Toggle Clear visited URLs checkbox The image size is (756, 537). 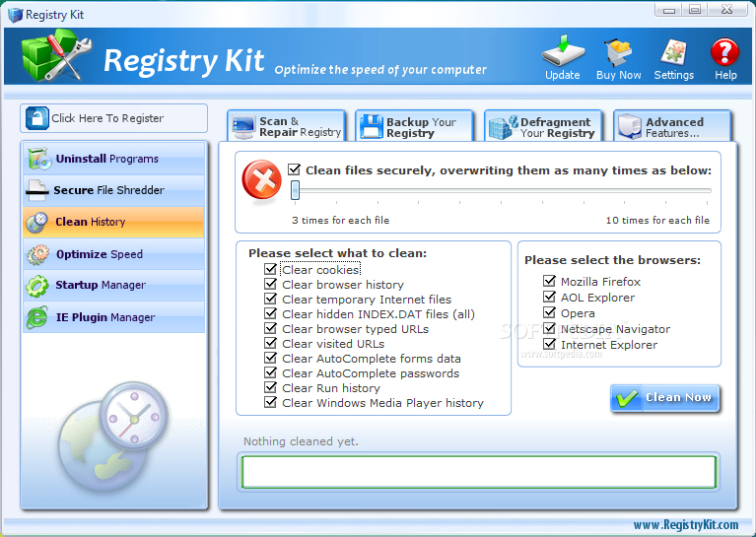[270, 343]
